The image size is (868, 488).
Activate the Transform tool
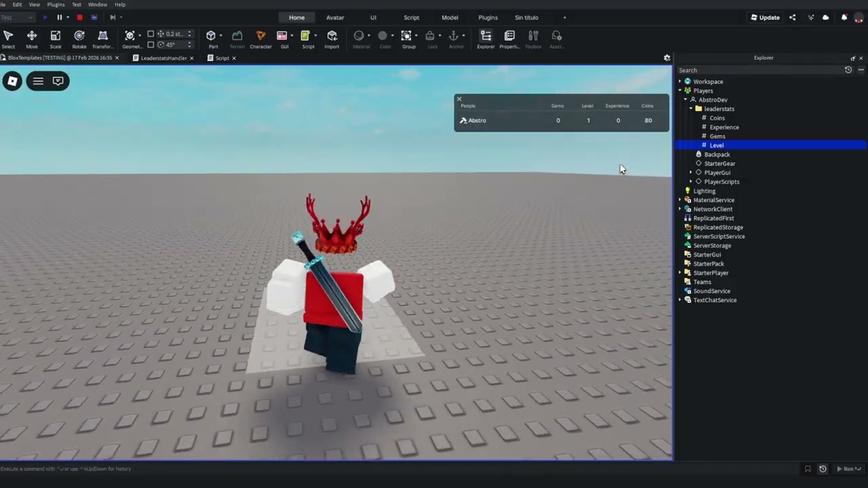[102, 39]
